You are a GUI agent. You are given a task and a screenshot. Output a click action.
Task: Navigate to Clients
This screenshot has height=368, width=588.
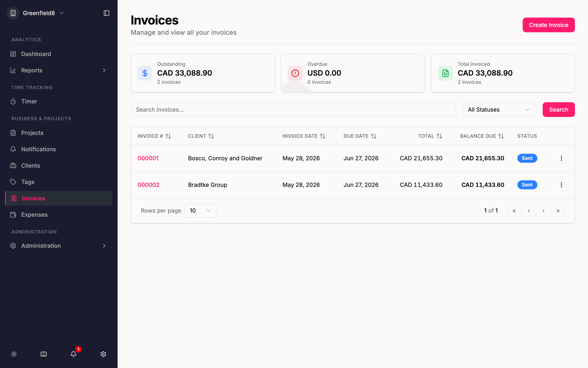[59, 166]
